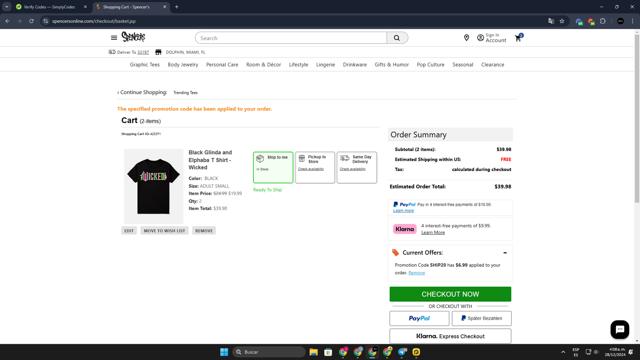Select the Pickup In Store option

click(315, 167)
